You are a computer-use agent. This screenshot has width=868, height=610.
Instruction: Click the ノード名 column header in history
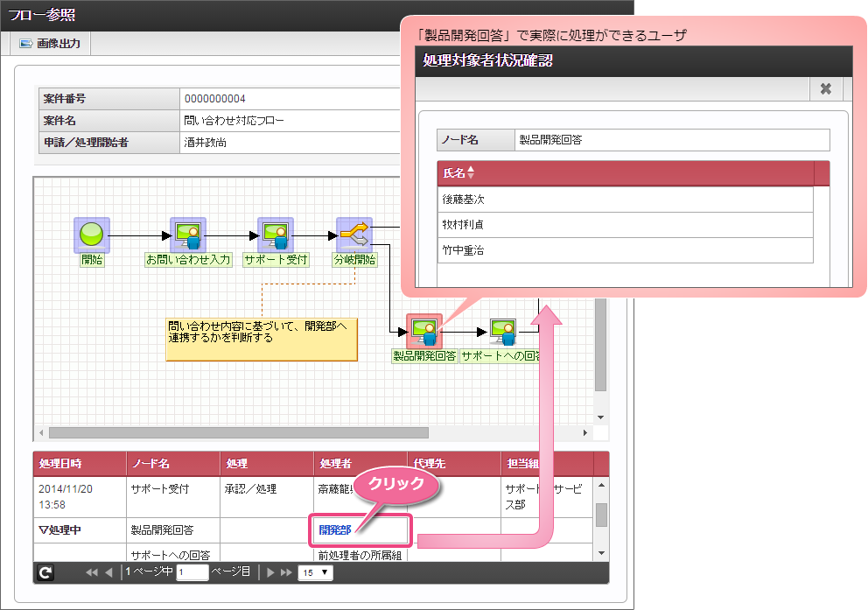pyautogui.click(x=174, y=464)
